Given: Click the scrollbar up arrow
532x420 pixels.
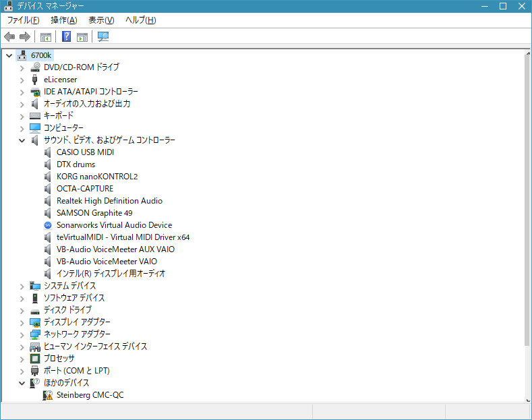Looking at the screenshot, I should [x=527, y=53].
